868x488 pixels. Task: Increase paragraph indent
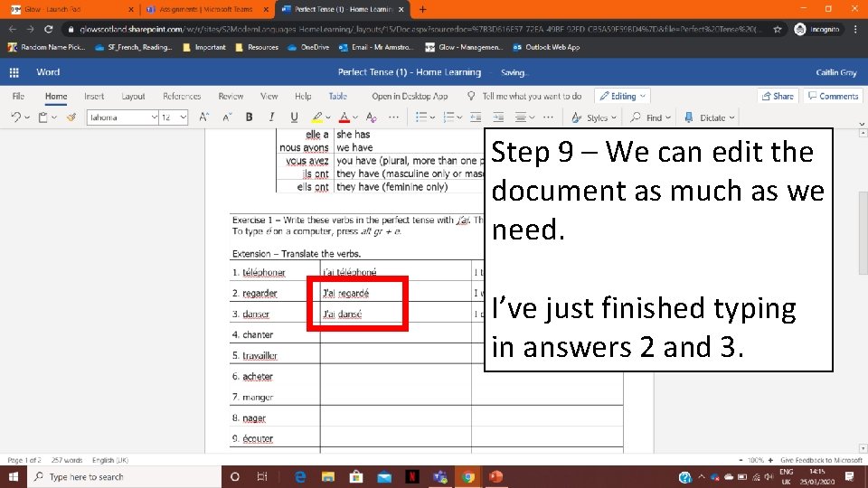pyautogui.click(x=498, y=117)
